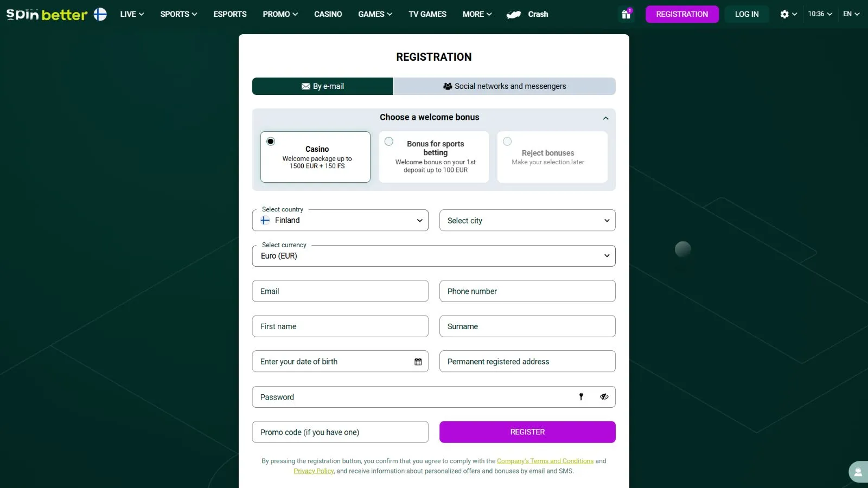Open the Select country dropdown
This screenshot has height=488, width=868.
pos(340,220)
